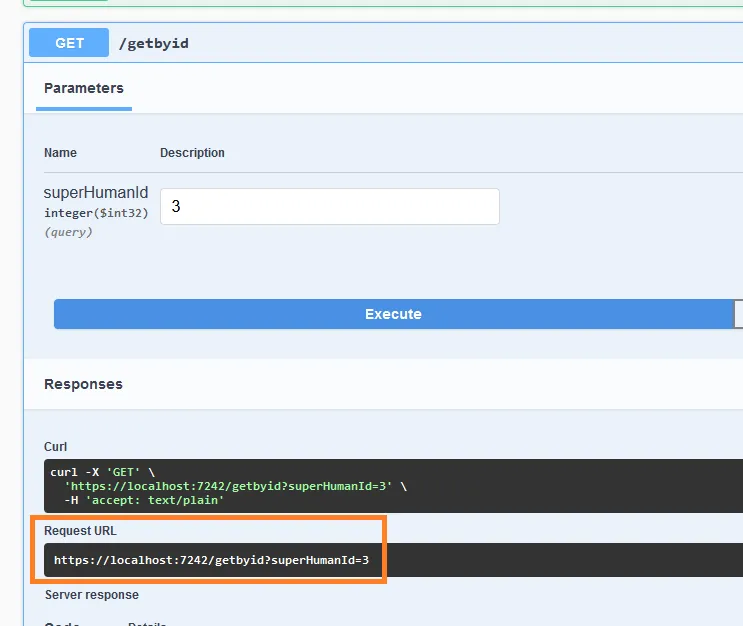Click the superHumanId parameter name
This screenshot has height=626, width=743.
(x=96, y=192)
